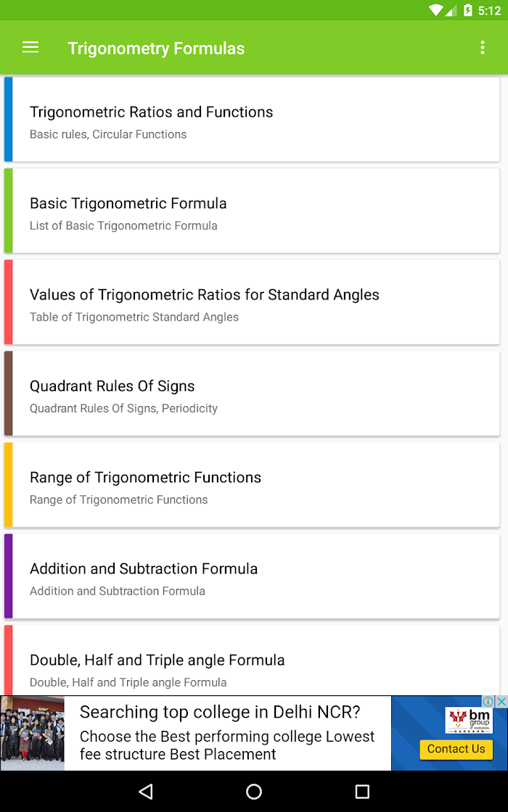Open Range of Trigonometric Functions
The image size is (508, 812).
pyautogui.click(x=252, y=485)
